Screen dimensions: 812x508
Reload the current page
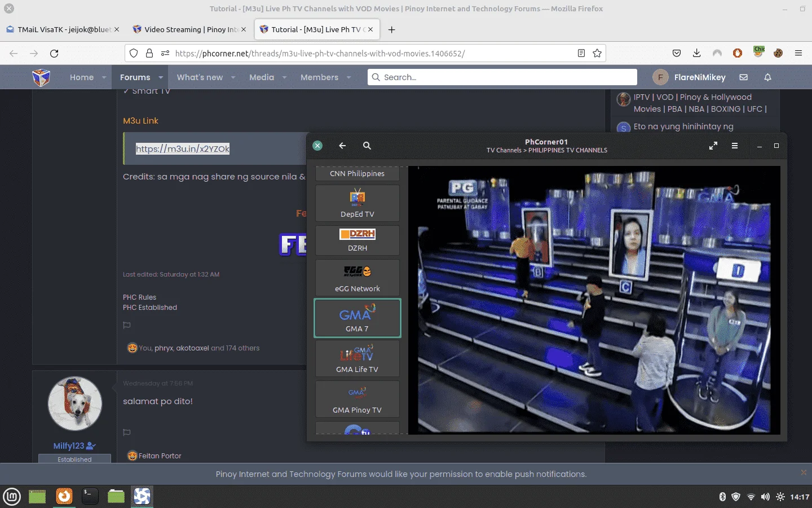(54, 53)
